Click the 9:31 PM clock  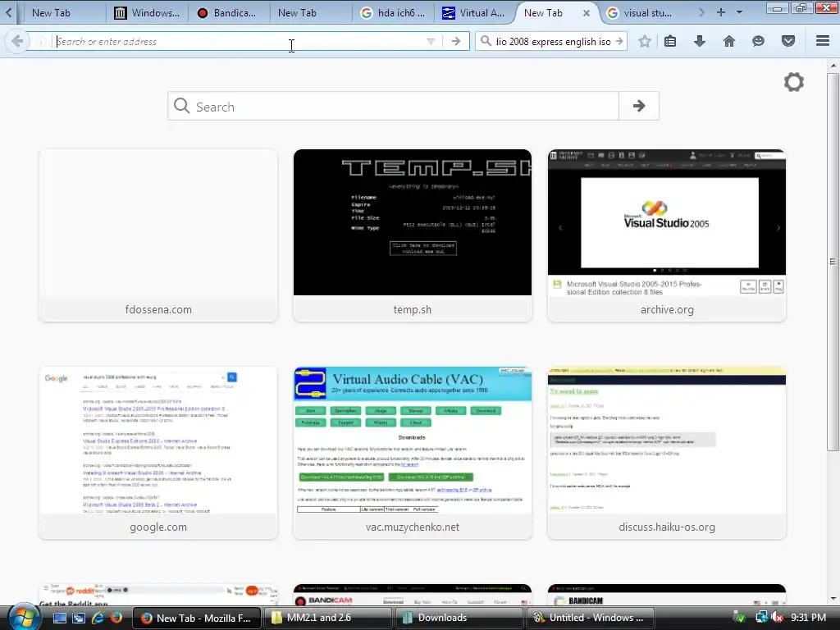coord(808,618)
